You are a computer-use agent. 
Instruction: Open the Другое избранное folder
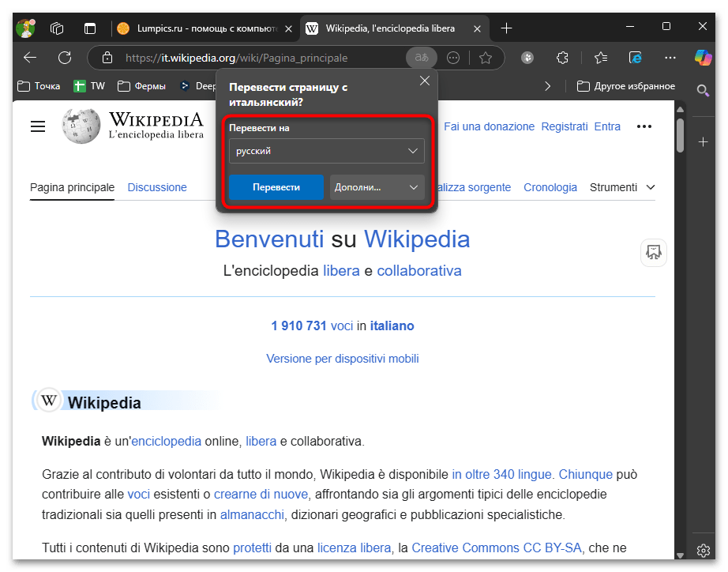pyautogui.click(x=626, y=86)
